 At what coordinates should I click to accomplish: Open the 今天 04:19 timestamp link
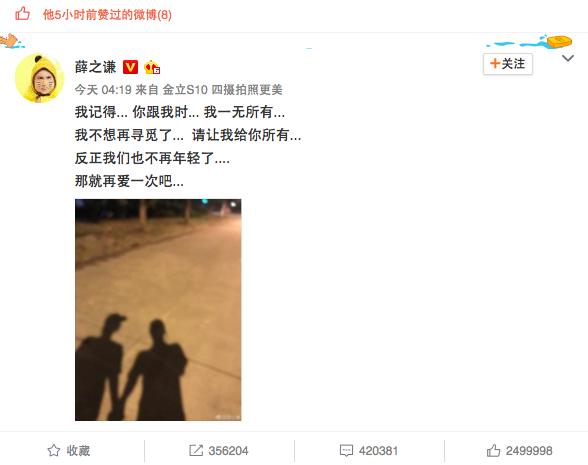click(103, 90)
